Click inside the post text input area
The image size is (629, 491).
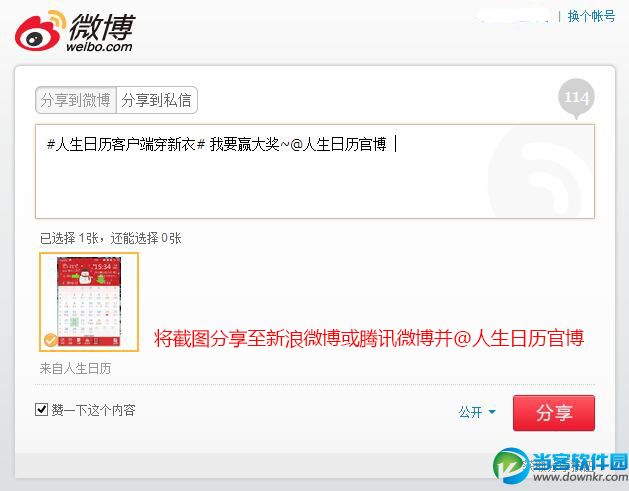pyautogui.click(x=314, y=172)
